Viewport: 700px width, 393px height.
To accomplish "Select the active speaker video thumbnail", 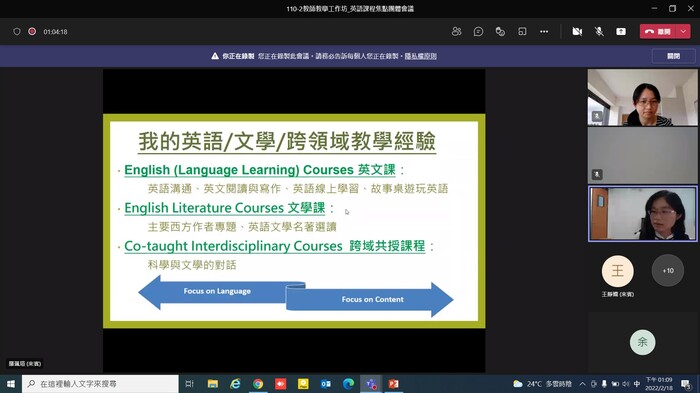I will 642,214.
